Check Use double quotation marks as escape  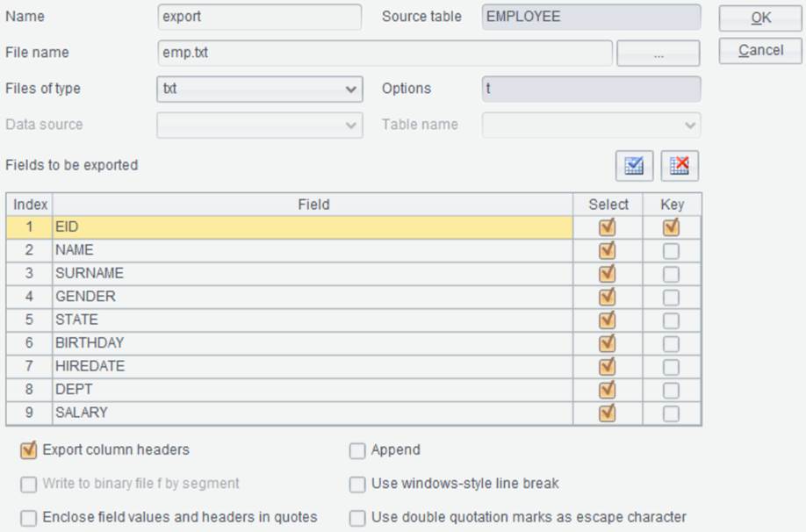[357, 518]
